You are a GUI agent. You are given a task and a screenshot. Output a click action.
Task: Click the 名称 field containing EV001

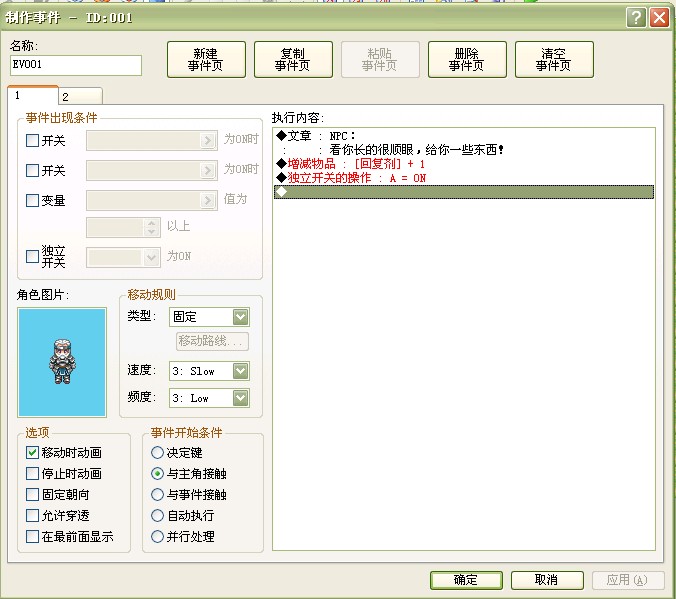(76, 65)
